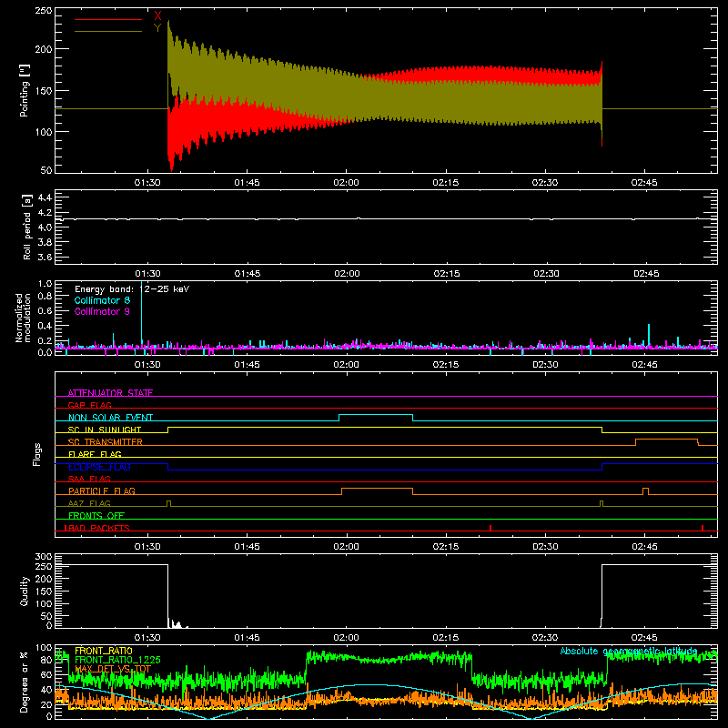Click the Roll period axis title
This screenshot has width=728, height=728.
click(x=27, y=227)
